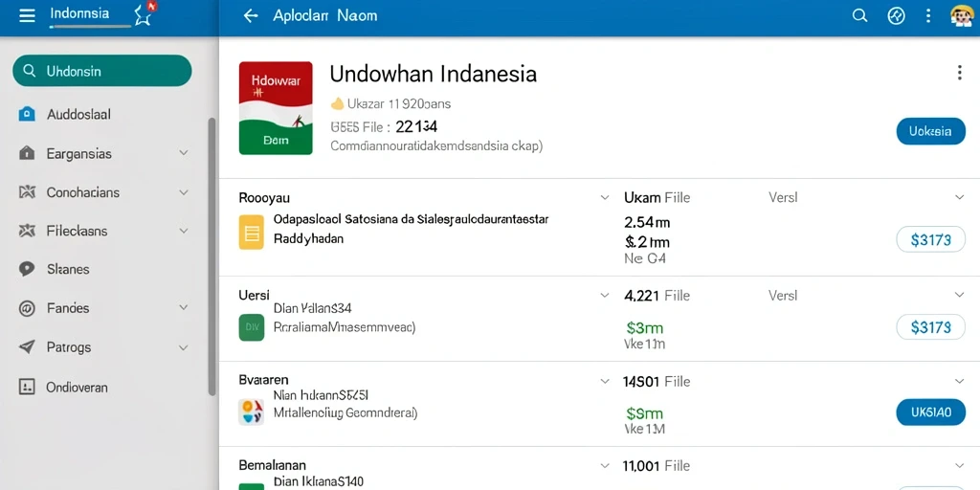Click the sidebar vertical scrollbar
Image resolution: width=980 pixels, height=490 pixels.
[x=212, y=256]
